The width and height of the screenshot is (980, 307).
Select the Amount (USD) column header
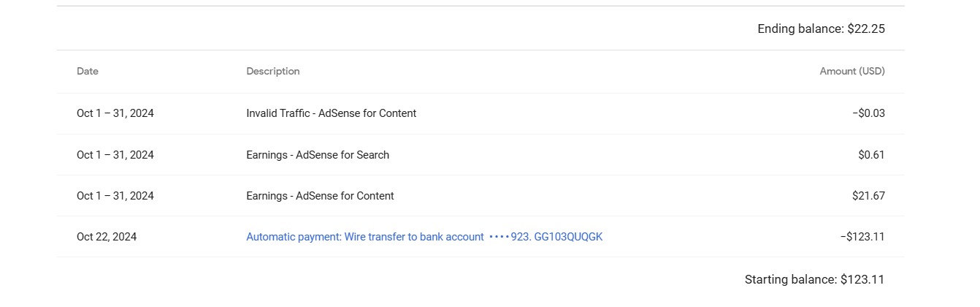point(852,72)
